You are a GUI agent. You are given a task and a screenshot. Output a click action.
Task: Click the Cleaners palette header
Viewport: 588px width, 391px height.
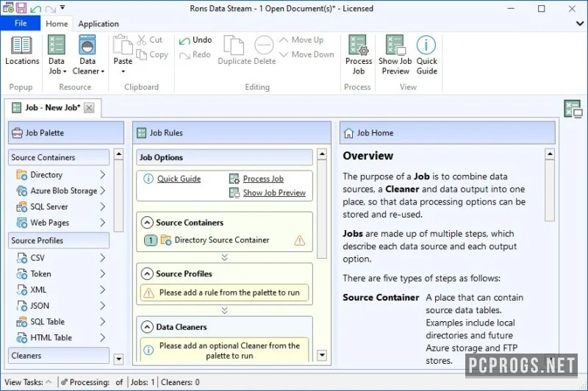click(59, 356)
